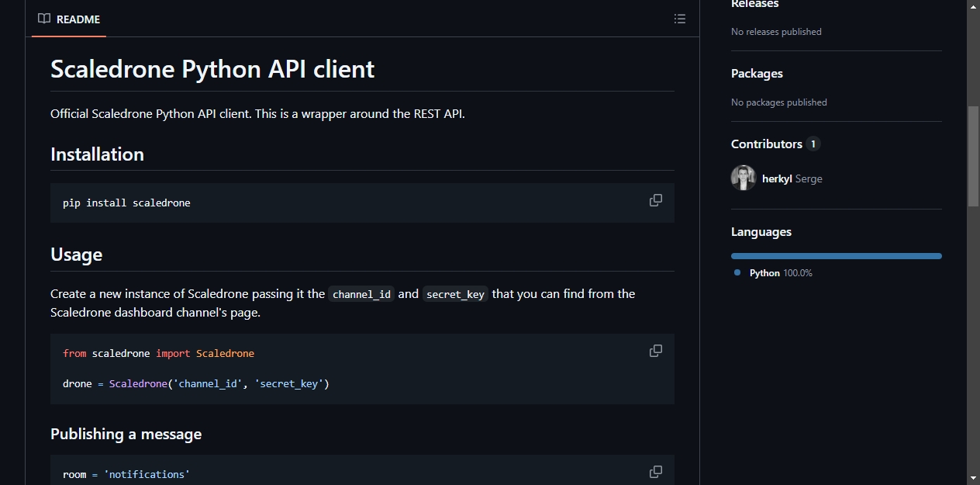Click the room = 'notifications' code line
This screenshot has width=980, height=485.
[126, 474]
